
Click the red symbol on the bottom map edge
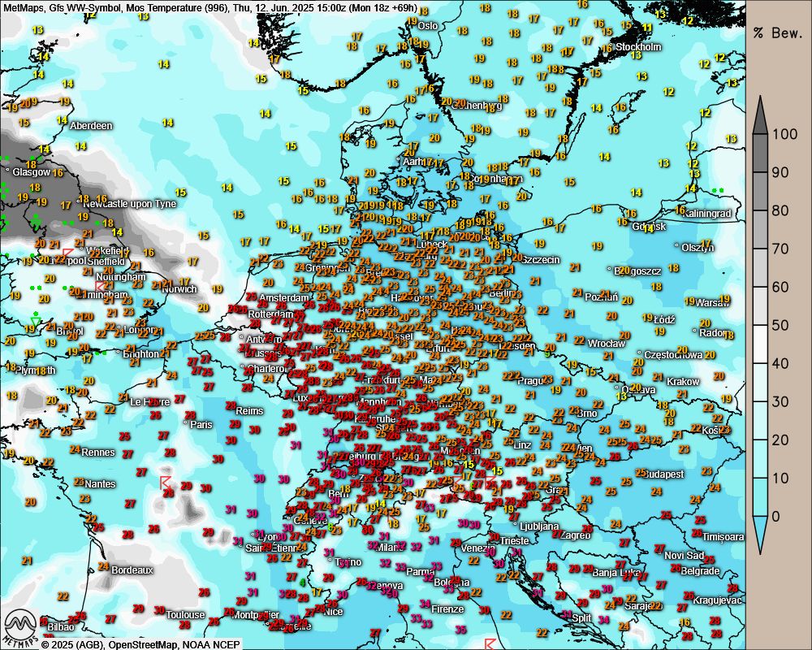490,643
